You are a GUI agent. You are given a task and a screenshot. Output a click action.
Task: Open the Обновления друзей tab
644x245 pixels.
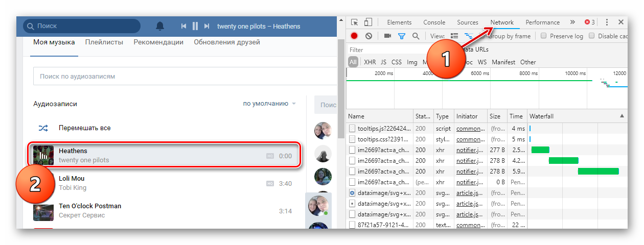point(227,42)
